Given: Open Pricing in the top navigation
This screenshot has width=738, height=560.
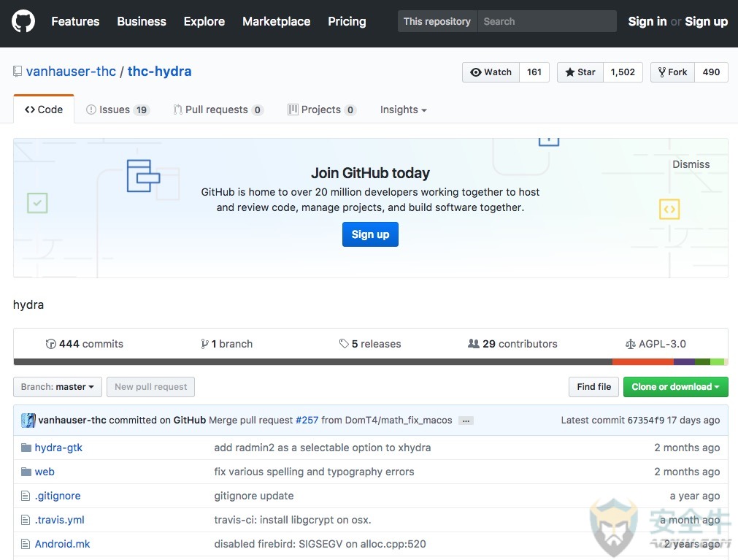Looking at the screenshot, I should [347, 22].
